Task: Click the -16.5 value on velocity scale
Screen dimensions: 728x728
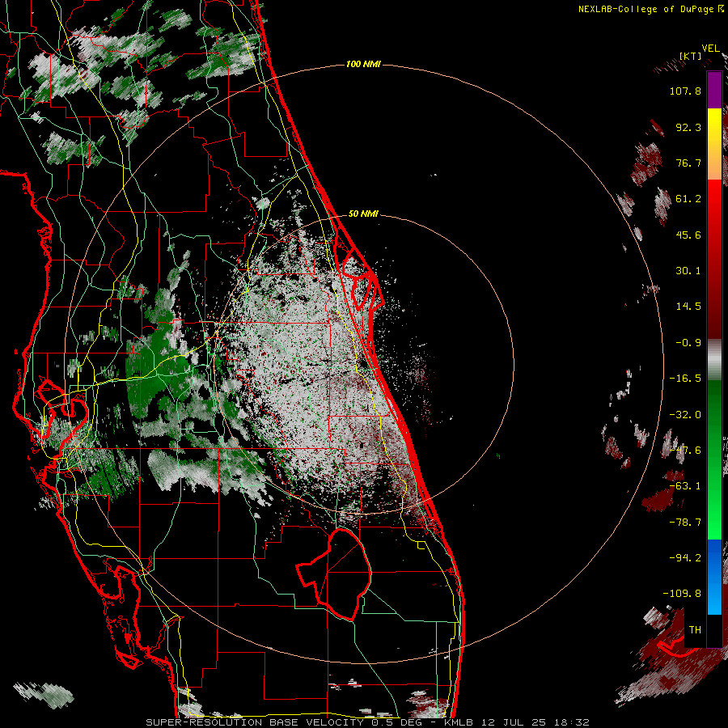Action: pos(685,379)
